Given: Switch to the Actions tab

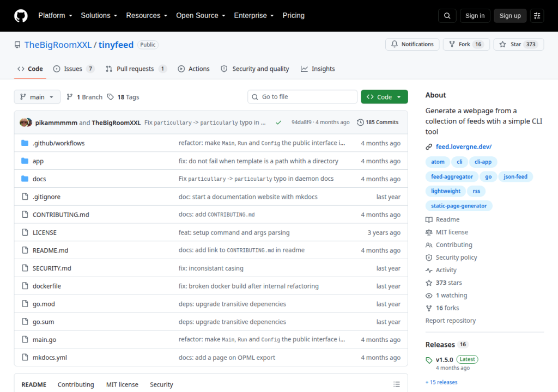Looking at the screenshot, I should 193,69.
